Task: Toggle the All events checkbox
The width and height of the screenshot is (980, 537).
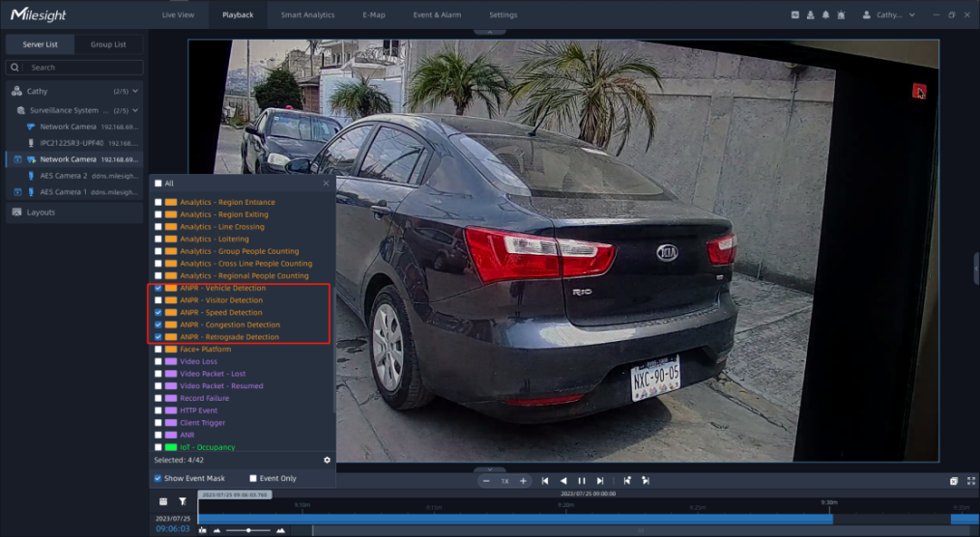Action: (159, 184)
